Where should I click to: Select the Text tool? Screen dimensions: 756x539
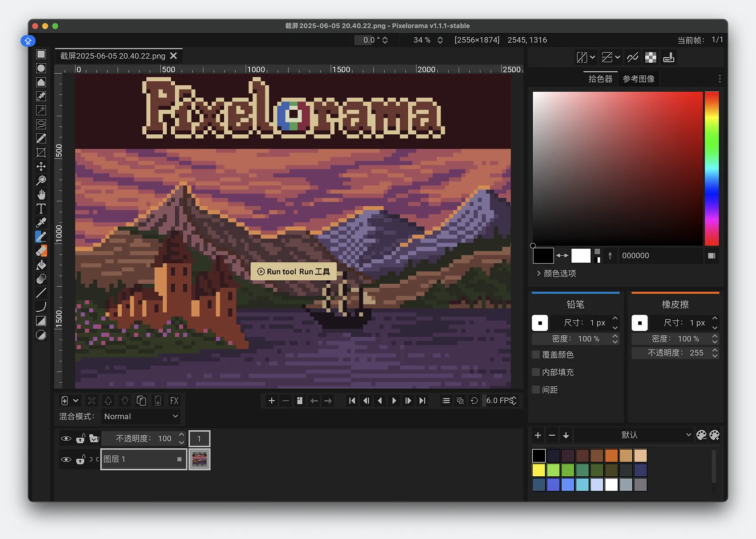[x=41, y=209]
